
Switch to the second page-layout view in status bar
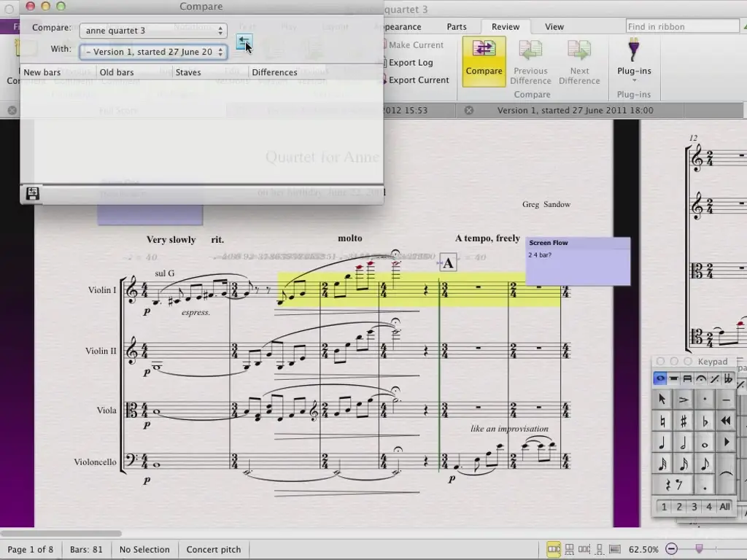tap(569, 549)
